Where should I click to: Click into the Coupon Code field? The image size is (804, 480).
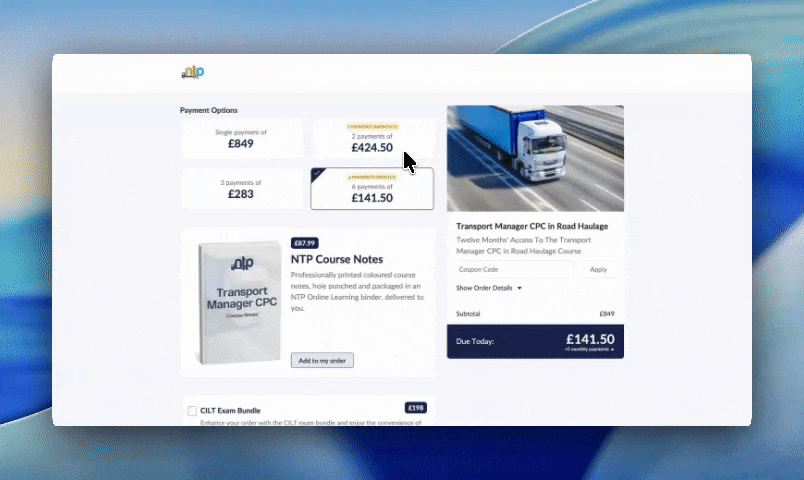coord(514,269)
